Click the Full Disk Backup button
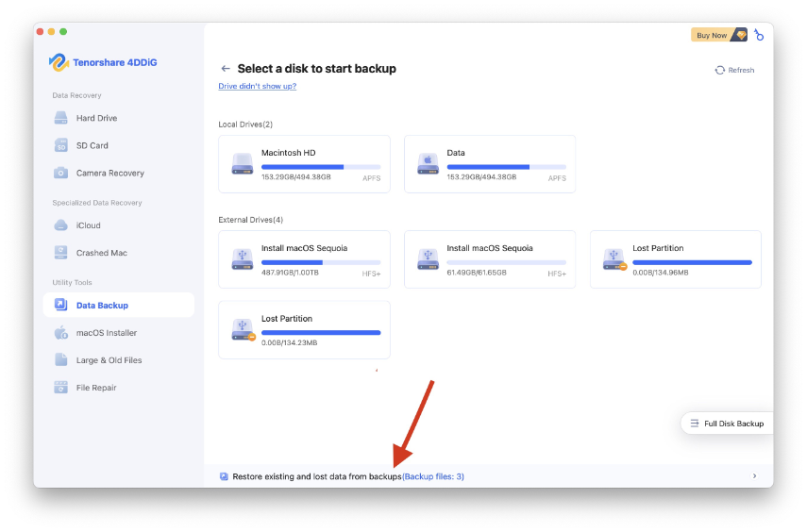807x532 pixels. pos(727,424)
